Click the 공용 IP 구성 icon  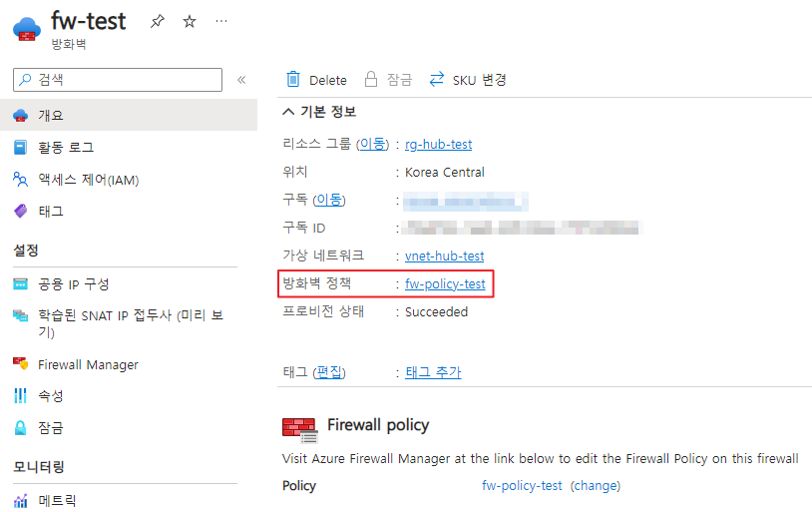click(20, 284)
